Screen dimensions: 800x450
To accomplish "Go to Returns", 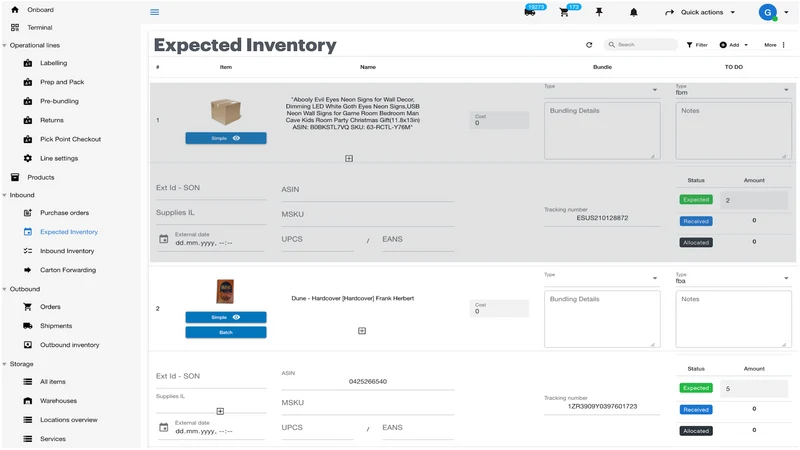I will (52, 120).
